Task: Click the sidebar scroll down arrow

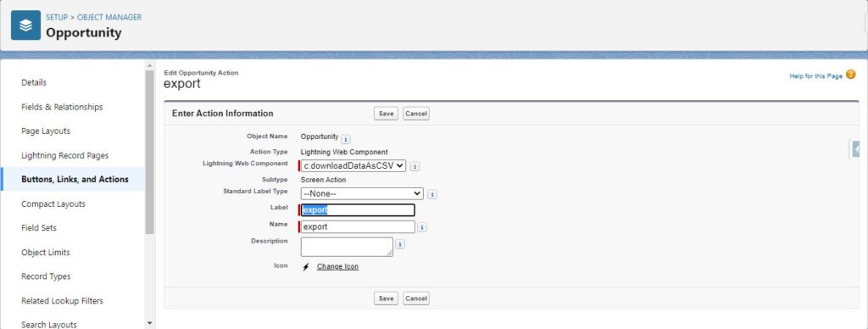Action: (x=149, y=323)
